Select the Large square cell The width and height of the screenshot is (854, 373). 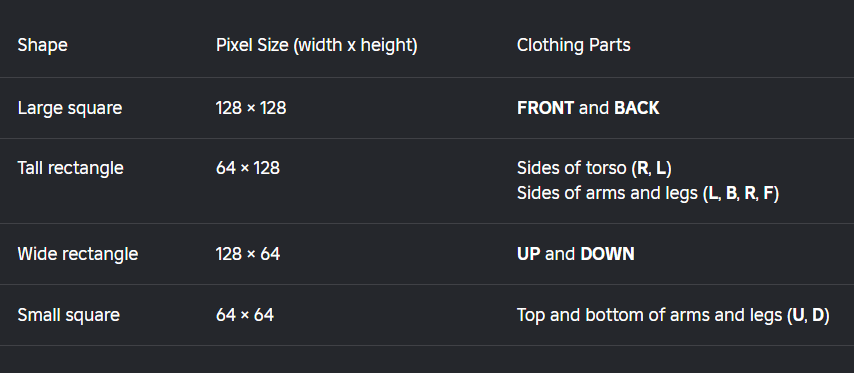tap(70, 108)
